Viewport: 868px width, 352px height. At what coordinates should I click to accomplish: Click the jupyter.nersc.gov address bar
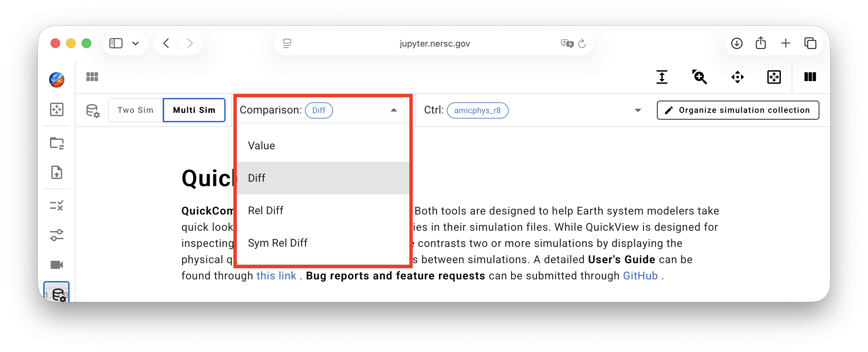point(435,44)
